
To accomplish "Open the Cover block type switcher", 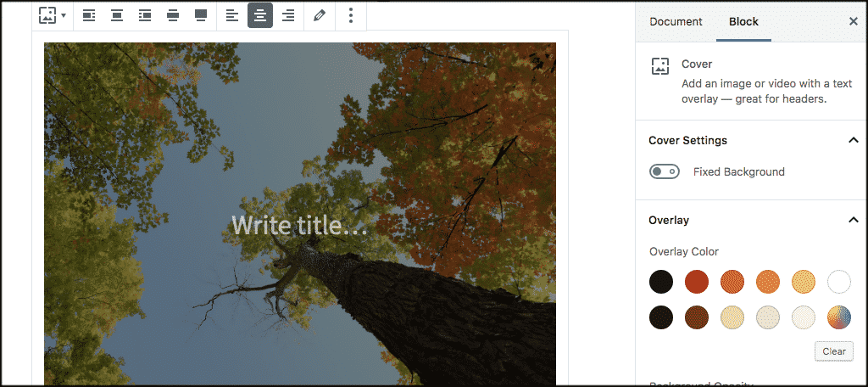I will (53, 15).
